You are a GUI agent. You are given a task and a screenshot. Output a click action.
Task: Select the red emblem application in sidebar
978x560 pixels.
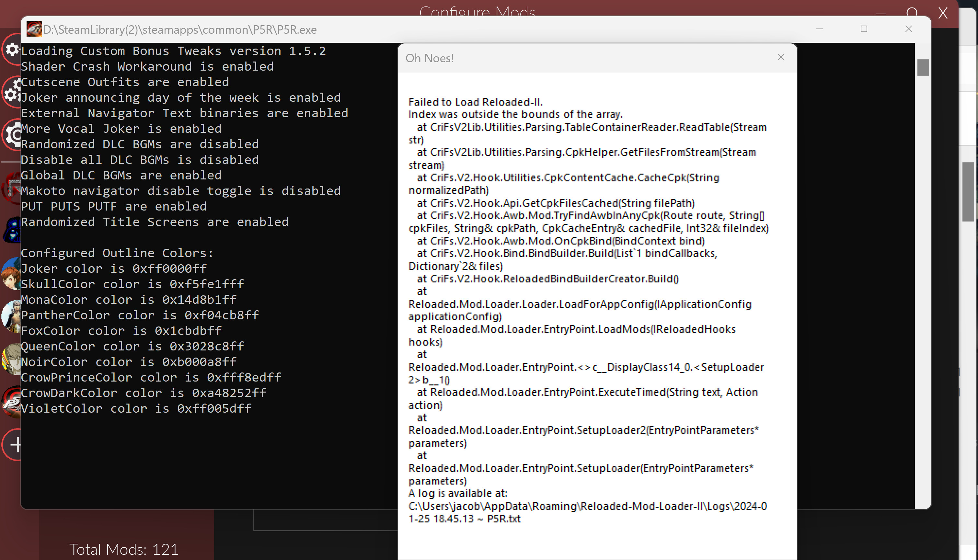(12, 189)
